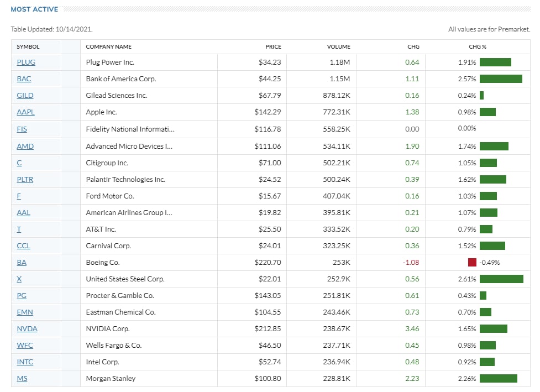Click the CHG % column header
Viewport: 540px width, 392px height.
478,47
